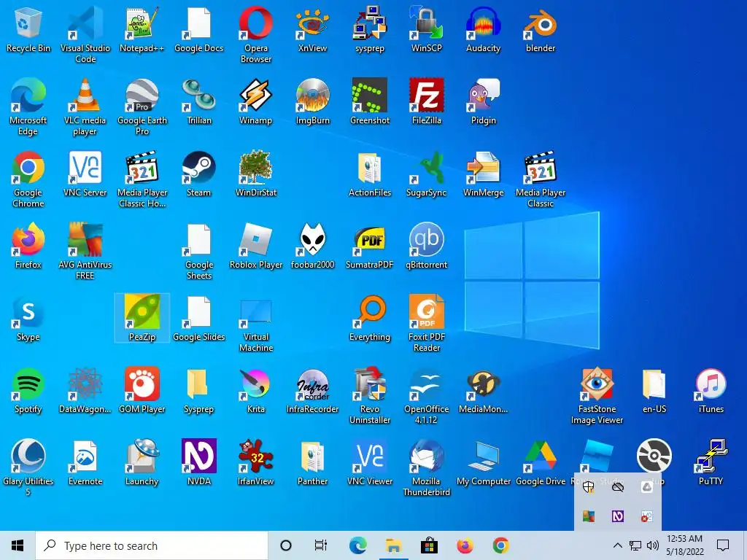Click the taskbar search box
747x560 pixels.
[152, 545]
